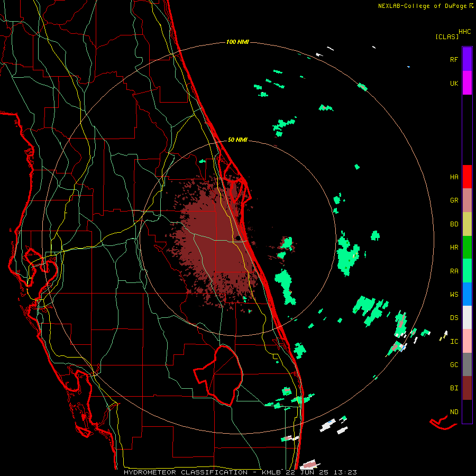
Task: Click the "ND" legend label
Action: coord(454,412)
